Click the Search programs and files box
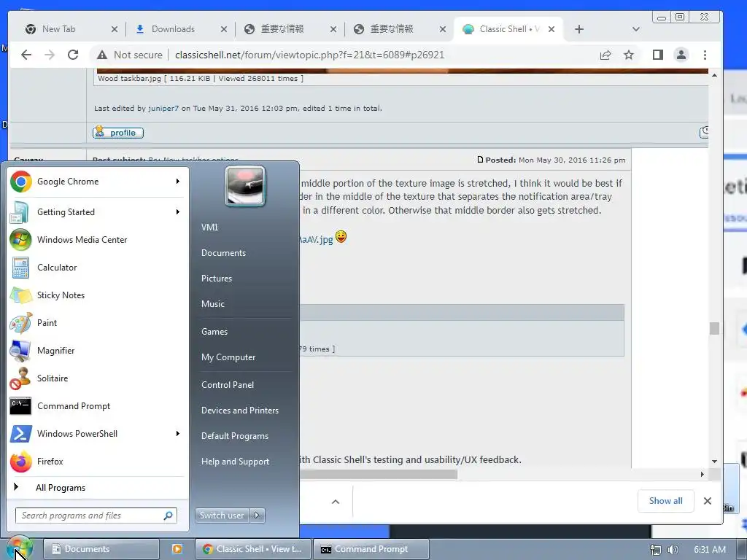The width and height of the screenshot is (747, 560). tap(96, 516)
